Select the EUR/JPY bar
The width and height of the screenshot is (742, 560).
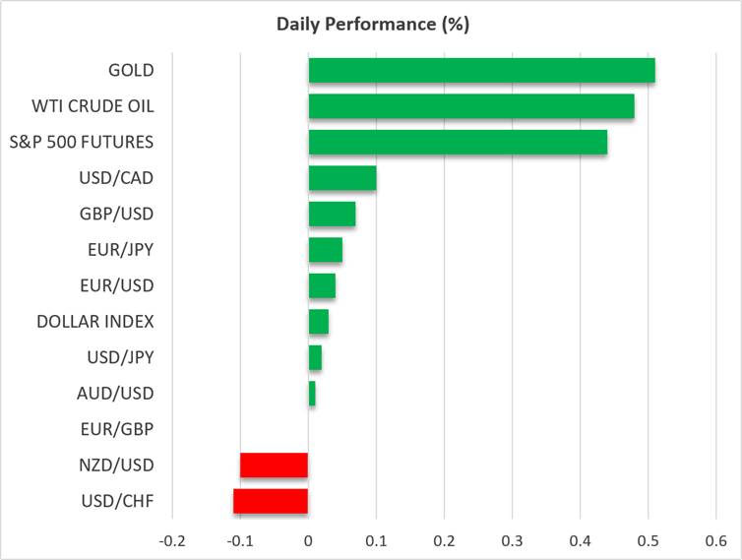click(x=326, y=250)
